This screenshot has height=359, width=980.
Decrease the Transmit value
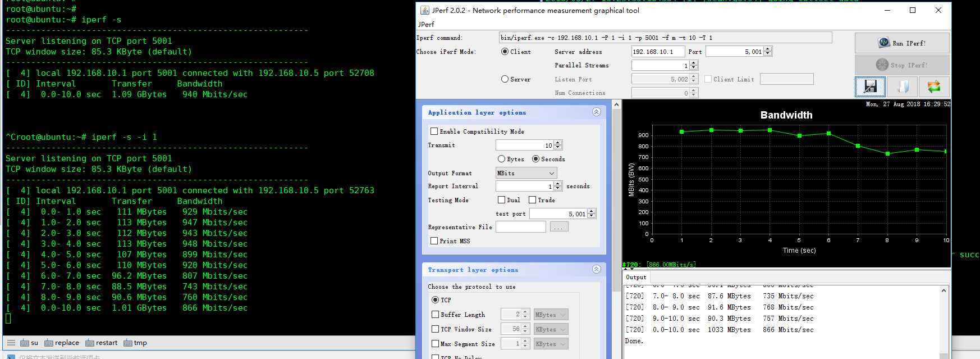click(x=557, y=148)
